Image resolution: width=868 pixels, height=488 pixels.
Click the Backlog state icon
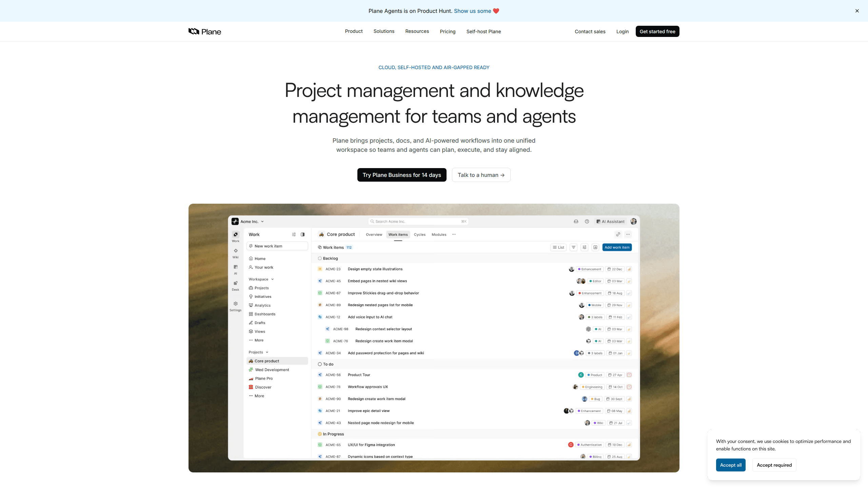point(320,259)
